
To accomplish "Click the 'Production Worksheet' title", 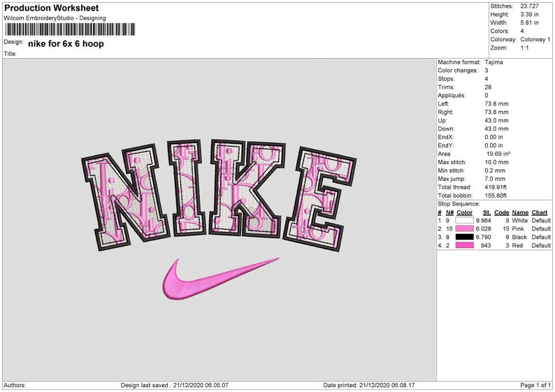I will (52, 8).
